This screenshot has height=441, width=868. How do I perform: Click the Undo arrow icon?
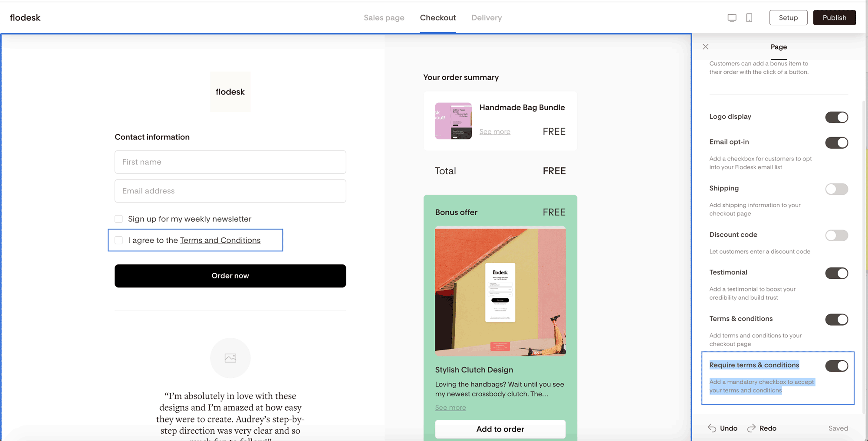[x=712, y=428]
